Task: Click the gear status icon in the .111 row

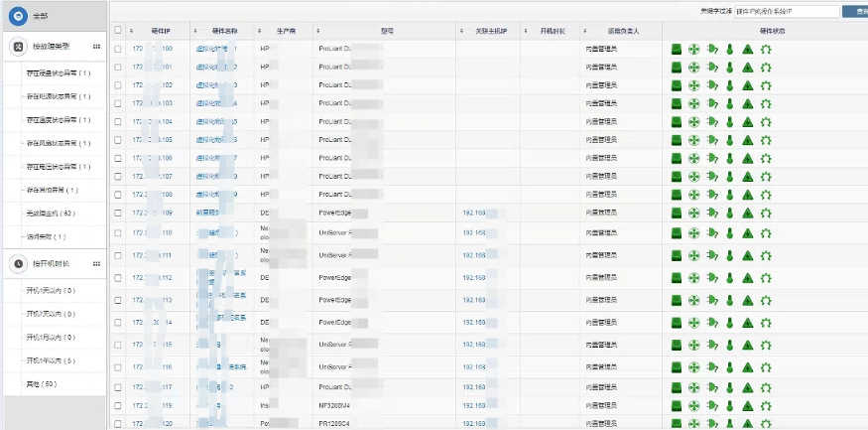Action: coord(766,255)
